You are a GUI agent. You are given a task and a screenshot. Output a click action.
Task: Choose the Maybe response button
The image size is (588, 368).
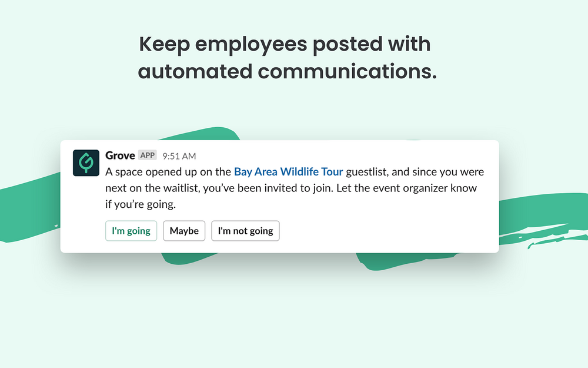184,231
